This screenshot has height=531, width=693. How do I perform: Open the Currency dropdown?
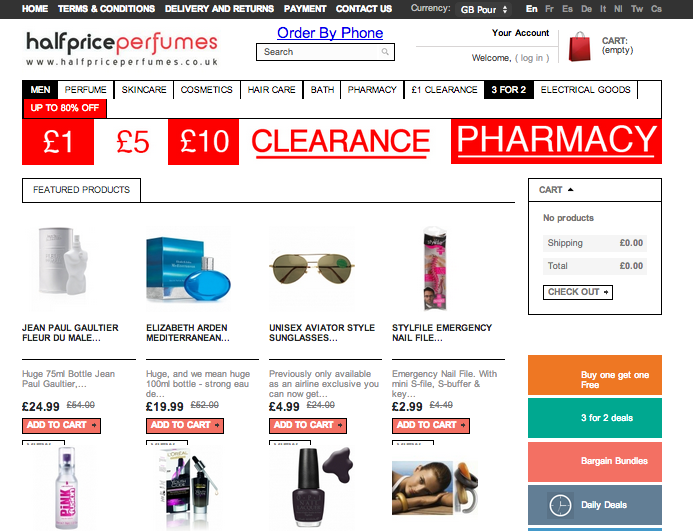(x=484, y=9)
